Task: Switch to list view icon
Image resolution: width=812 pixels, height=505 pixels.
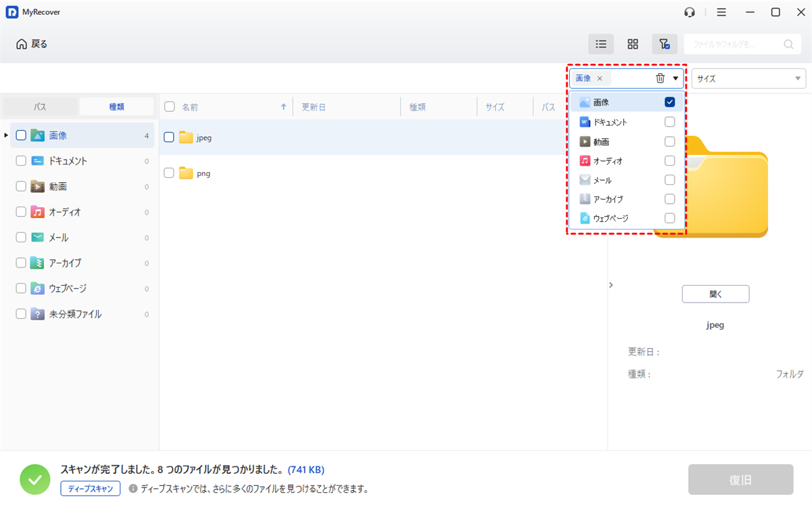Action: pyautogui.click(x=600, y=44)
